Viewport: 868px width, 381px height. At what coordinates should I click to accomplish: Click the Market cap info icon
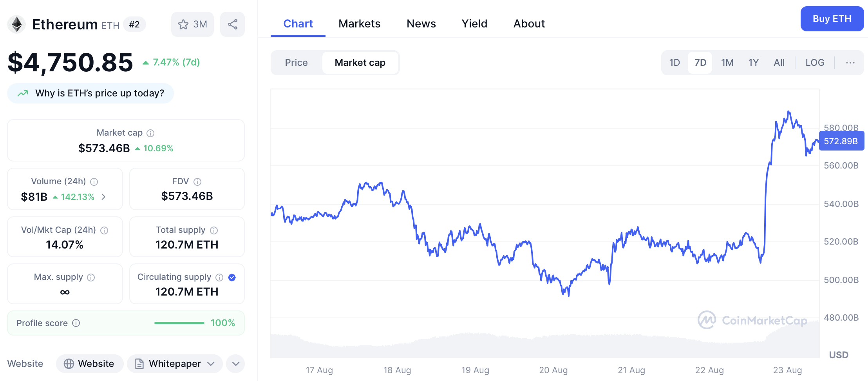coord(150,133)
